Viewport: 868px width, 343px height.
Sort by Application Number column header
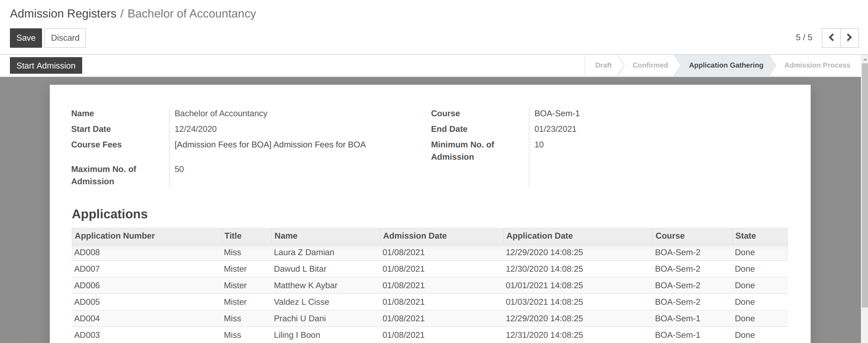pos(115,236)
